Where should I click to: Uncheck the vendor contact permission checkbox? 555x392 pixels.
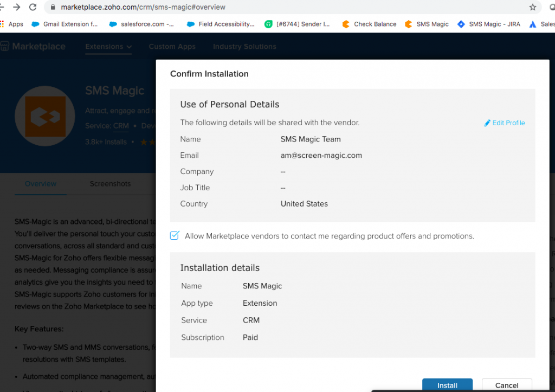pos(175,235)
